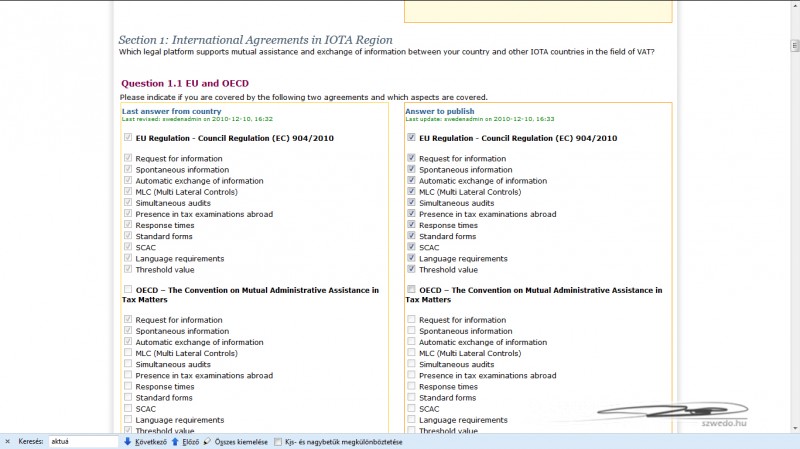The height and width of the screenshot is (449, 800).
Task: Toggle OECD Convention checkbox in Last answer column
Action: click(128, 290)
